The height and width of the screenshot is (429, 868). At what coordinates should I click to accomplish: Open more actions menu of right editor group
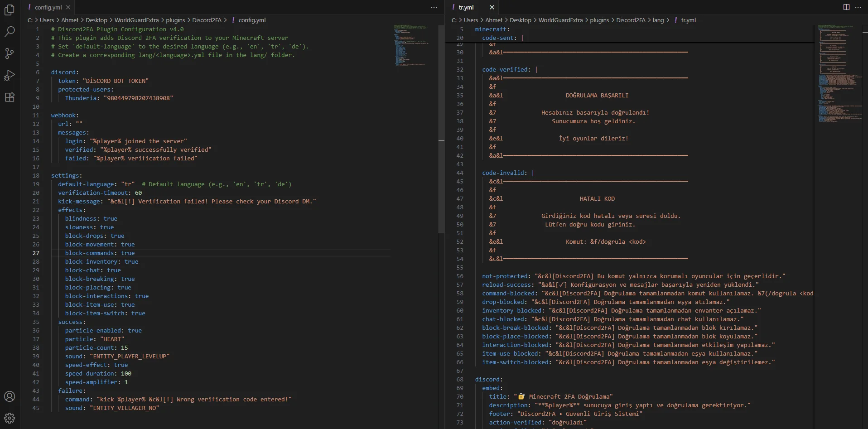click(x=858, y=7)
